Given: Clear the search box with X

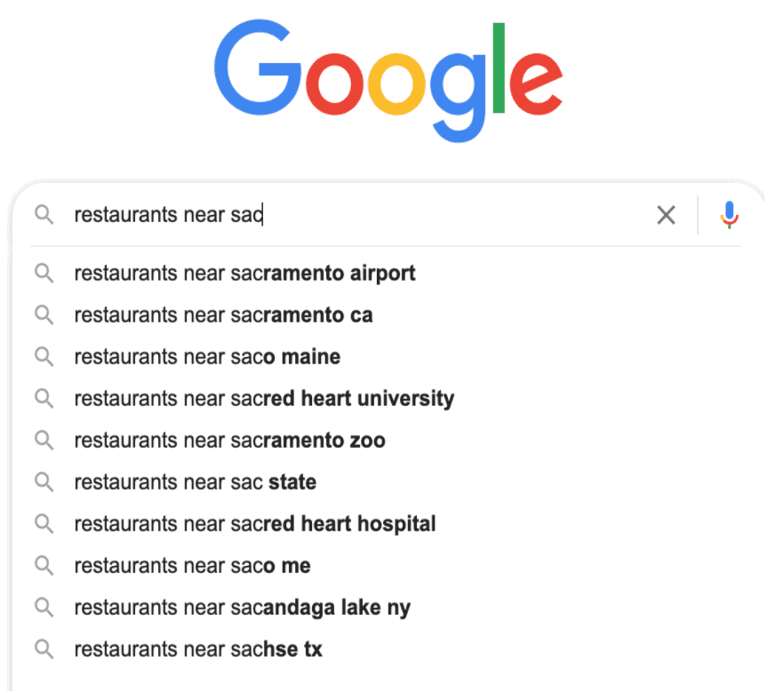Looking at the screenshot, I should [666, 215].
